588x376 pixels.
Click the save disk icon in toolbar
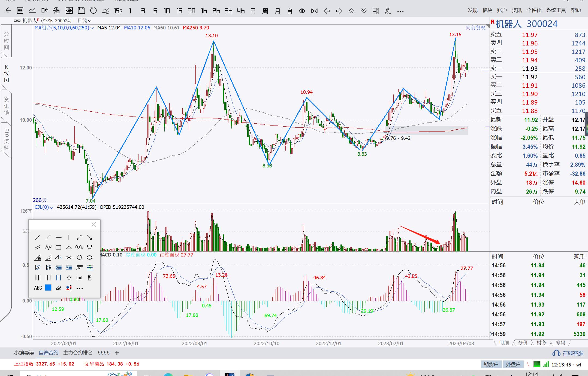click(81, 11)
